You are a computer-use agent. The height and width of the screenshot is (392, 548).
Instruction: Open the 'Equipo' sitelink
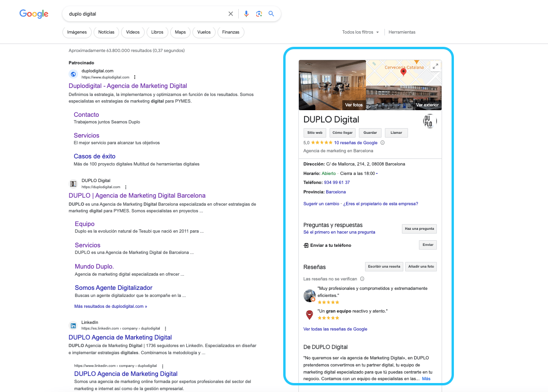point(85,224)
